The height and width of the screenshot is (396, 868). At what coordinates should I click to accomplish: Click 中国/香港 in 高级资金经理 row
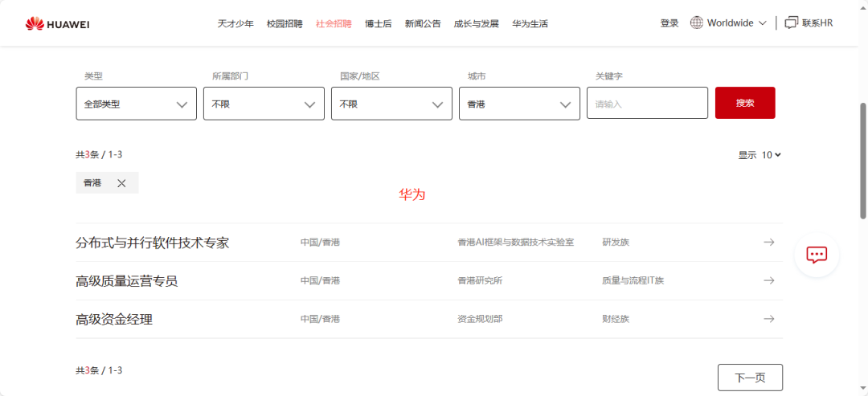[320, 319]
